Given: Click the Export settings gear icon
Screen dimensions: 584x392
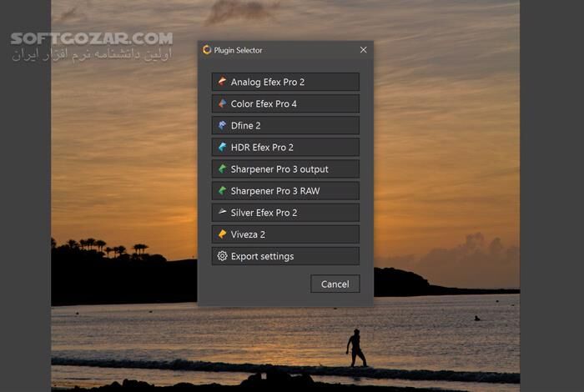Looking at the screenshot, I should [222, 256].
